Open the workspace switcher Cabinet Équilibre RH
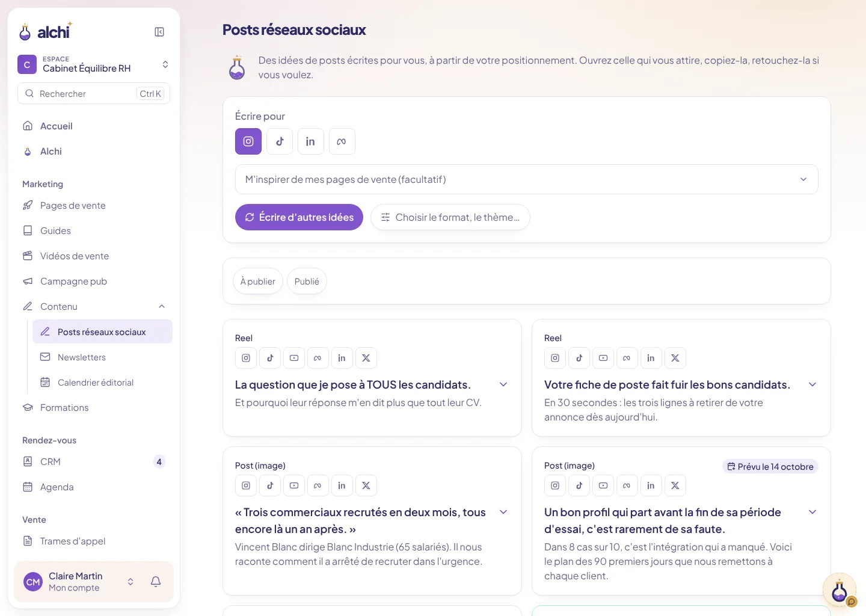This screenshot has width=866, height=616. (x=94, y=64)
